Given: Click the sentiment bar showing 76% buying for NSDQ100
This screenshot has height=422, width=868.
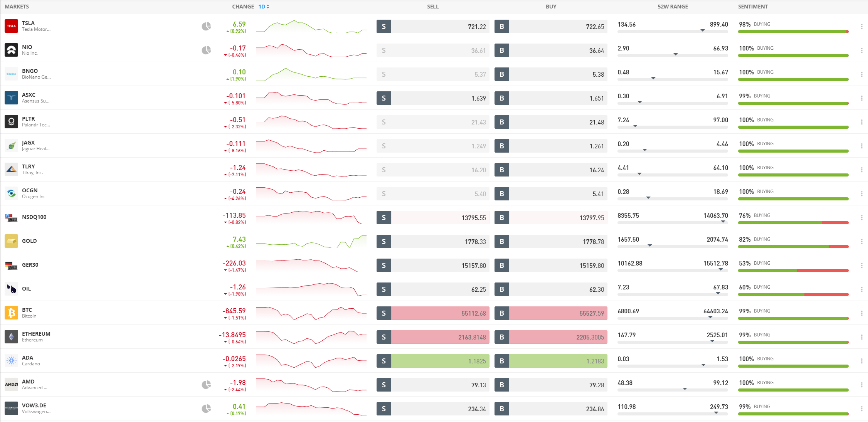Looking at the screenshot, I should (x=793, y=223).
